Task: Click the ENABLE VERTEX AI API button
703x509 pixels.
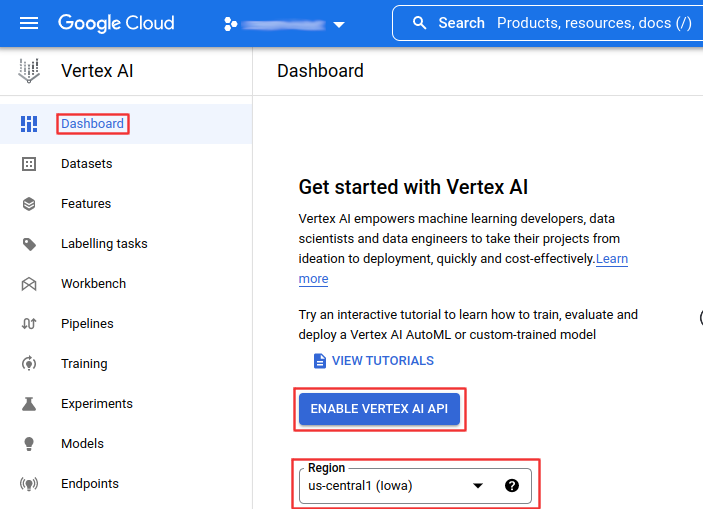Action: pyautogui.click(x=379, y=409)
